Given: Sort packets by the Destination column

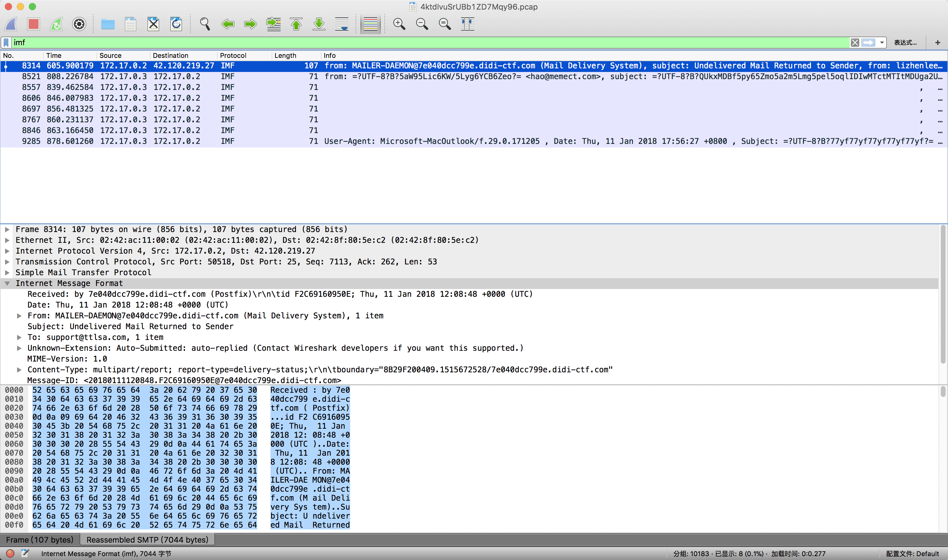Looking at the screenshot, I should 183,55.
